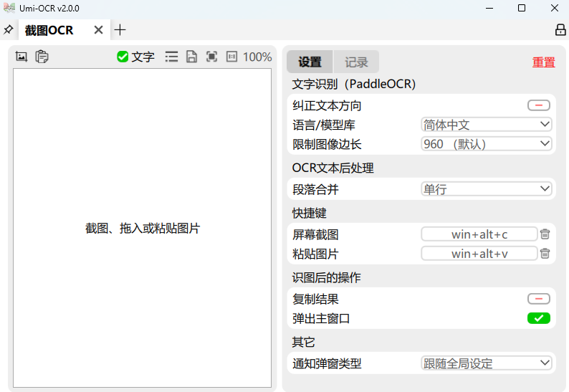
Task: Click the 其它 section heading
Action: tap(303, 342)
